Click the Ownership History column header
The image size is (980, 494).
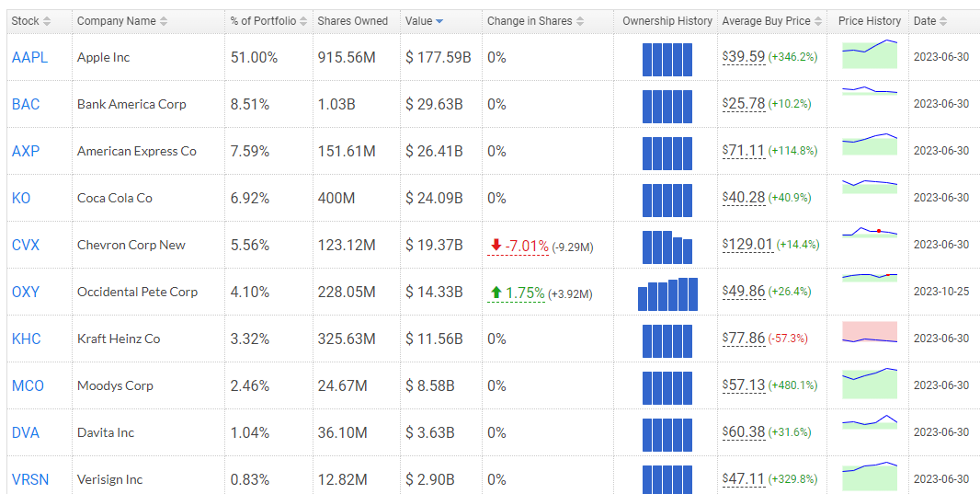[666, 21]
